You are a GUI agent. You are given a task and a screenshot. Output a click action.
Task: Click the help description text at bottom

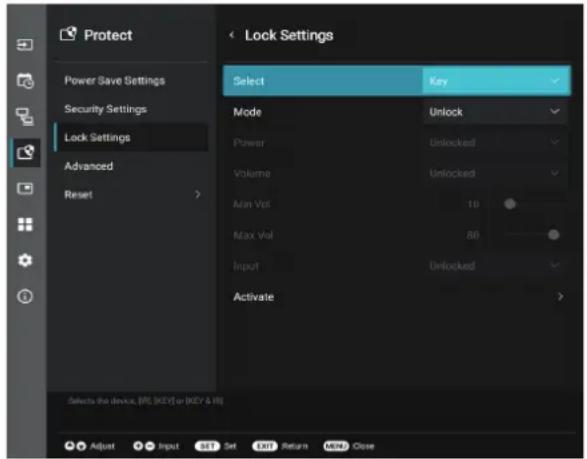(146, 401)
